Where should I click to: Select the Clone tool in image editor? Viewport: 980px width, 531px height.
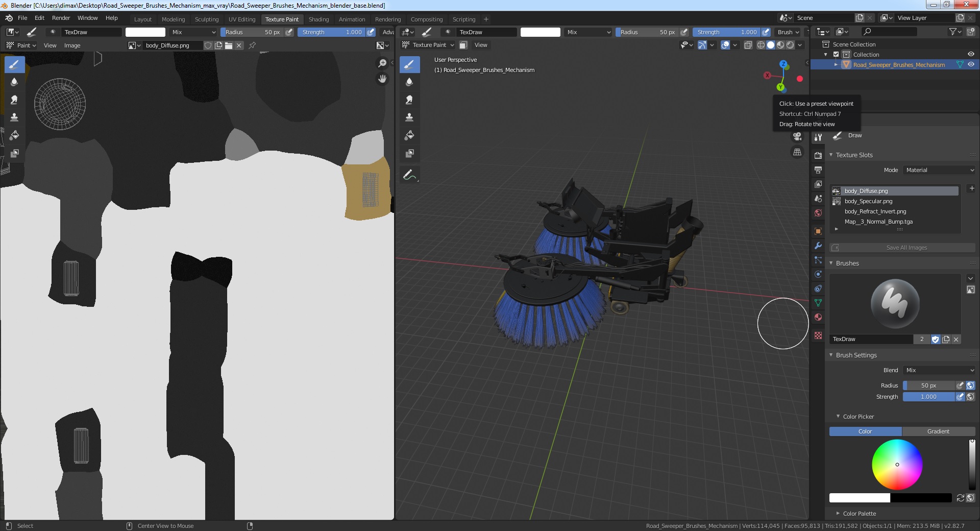pyautogui.click(x=14, y=117)
